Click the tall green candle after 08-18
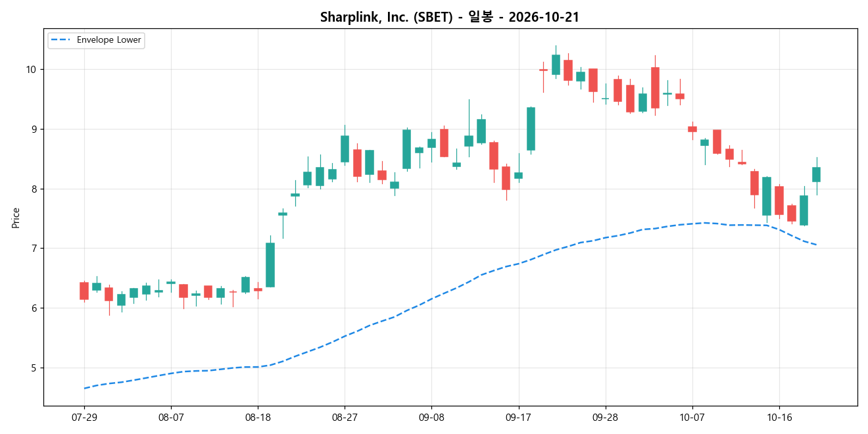868x434 pixels. point(270,264)
